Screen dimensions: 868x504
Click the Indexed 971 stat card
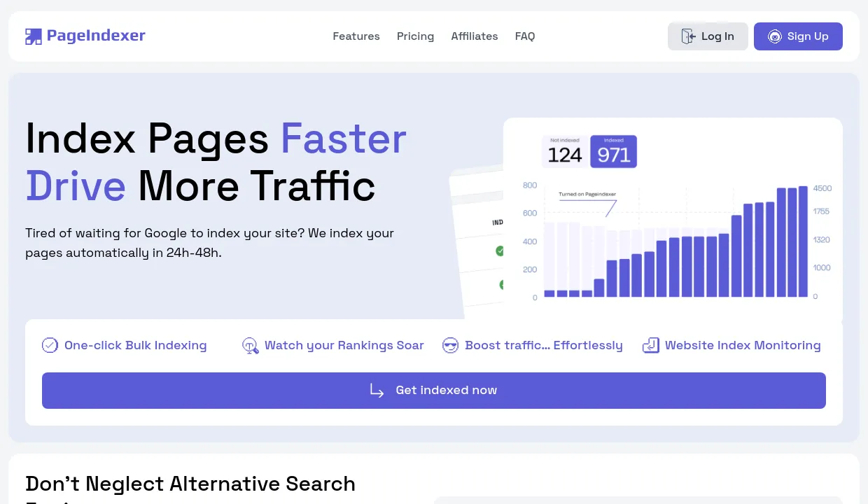614,151
